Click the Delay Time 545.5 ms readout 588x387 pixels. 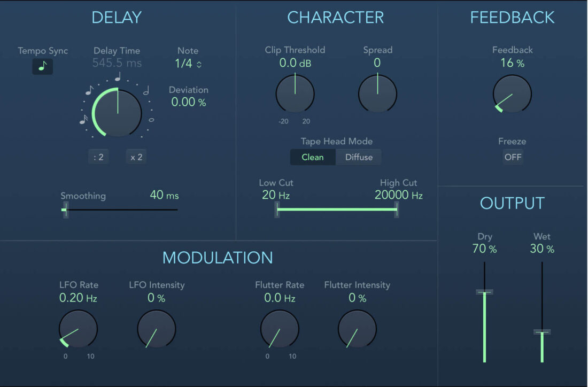click(x=117, y=63)
